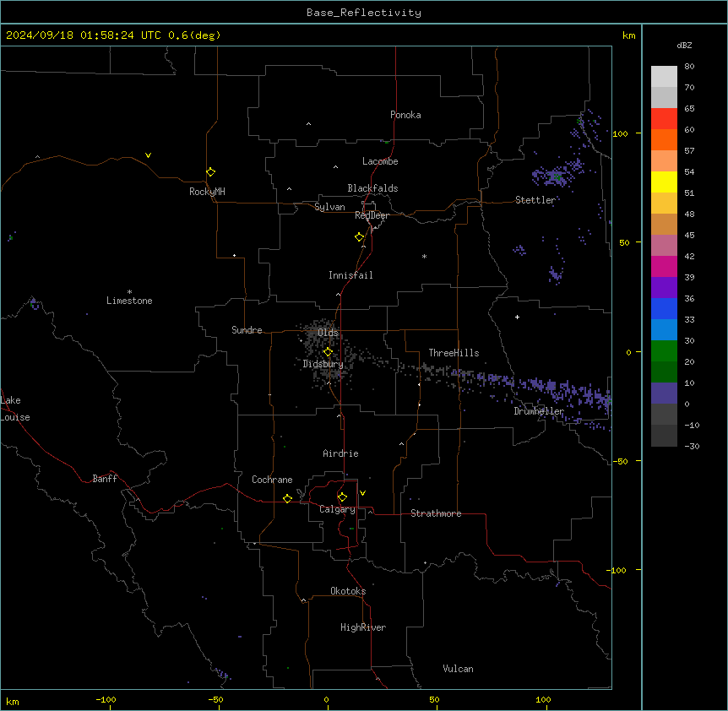The image size is (728, 711).
Task: Click the asterisk marker above Limestone label
Action: 129,291
